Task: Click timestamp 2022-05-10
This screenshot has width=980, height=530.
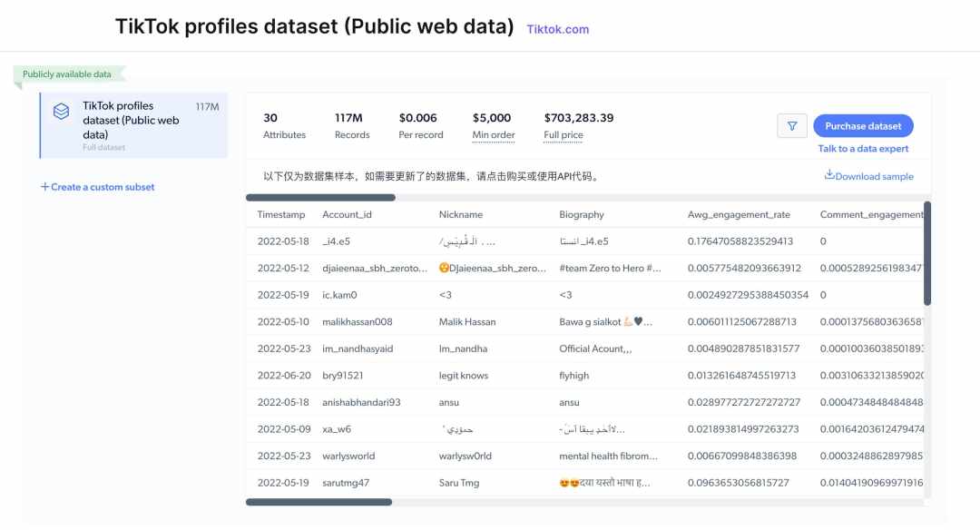Action: [283, 322]
